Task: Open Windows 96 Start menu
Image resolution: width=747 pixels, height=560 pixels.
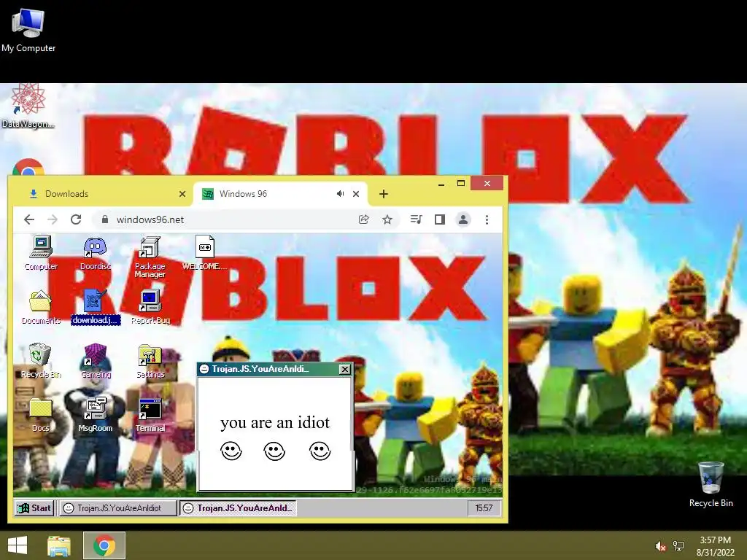Action: pos(34,508)
